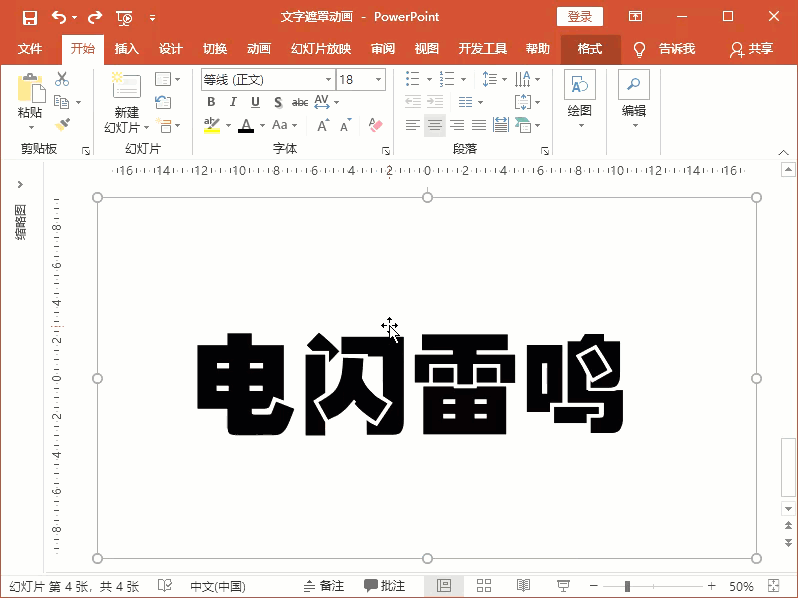The width and height of the screenshot is (798, 598).
Task: Open the 绘图 drawing group
Action: point(579,99)
